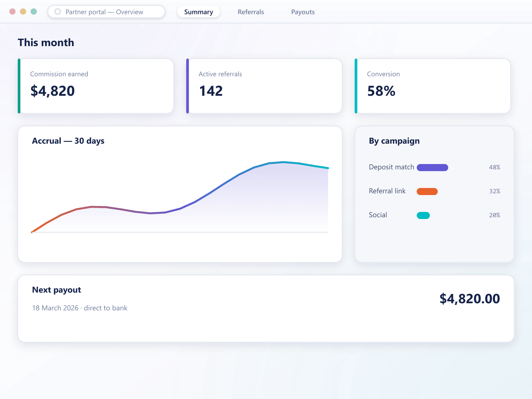Click the Partner portal address field
This screenshot has height=399, width=532.
[106, 12]
